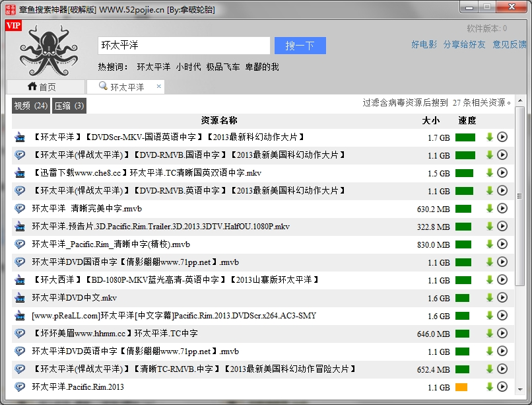532x405 pixels.
Task: Search hot keyword 小时代
Action: click(x=188, y=67)
